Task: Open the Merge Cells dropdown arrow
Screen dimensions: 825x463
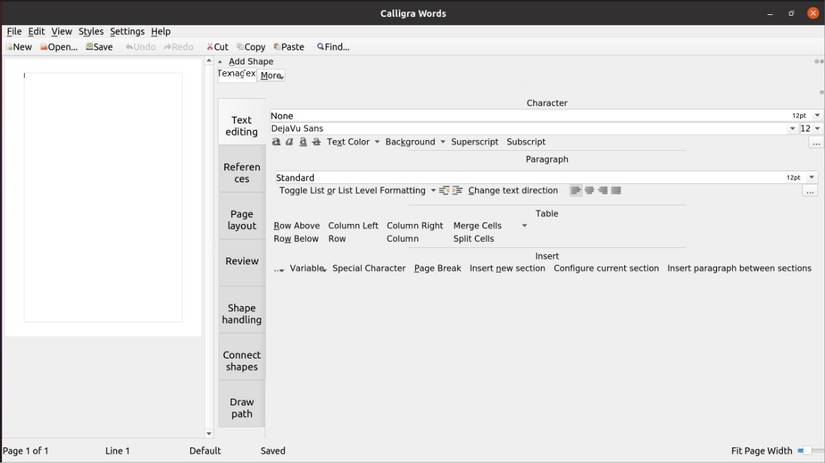Action: (x=524, y=226)
